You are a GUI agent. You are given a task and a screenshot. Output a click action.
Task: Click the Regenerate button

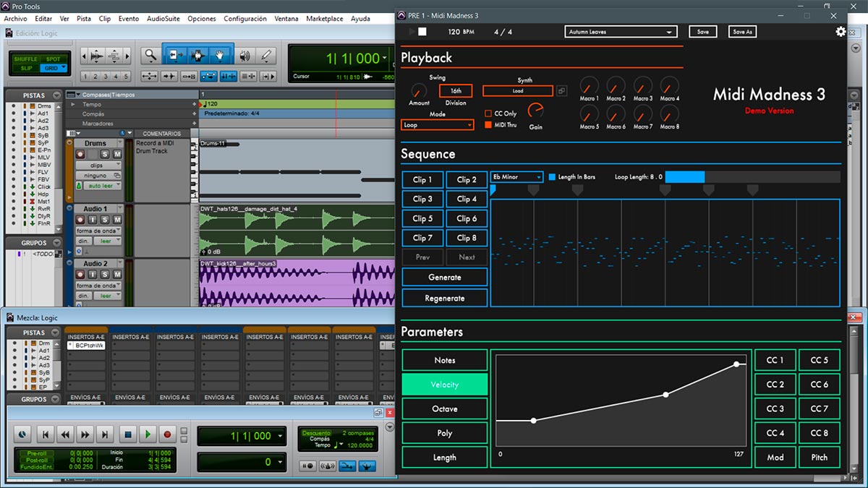445,298
